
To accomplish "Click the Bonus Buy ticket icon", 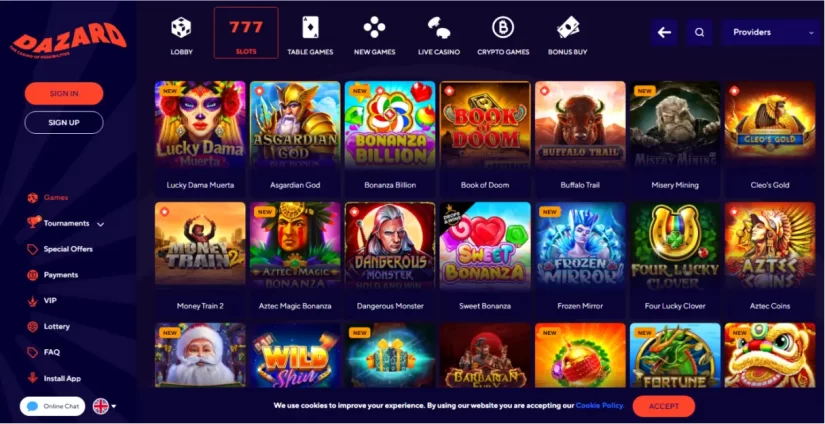I will click(x=568, y=27).
